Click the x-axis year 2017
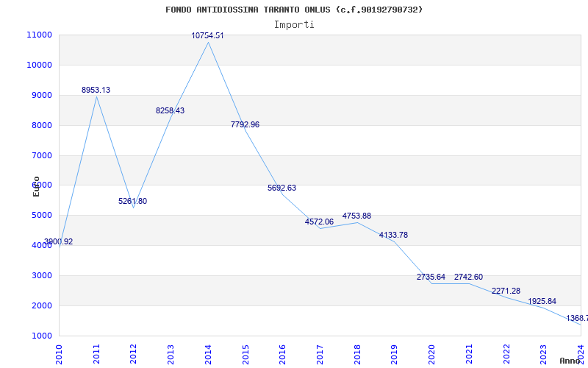Image resolution: width=588 pixels, height=368 pixels. tap(320, 355)
